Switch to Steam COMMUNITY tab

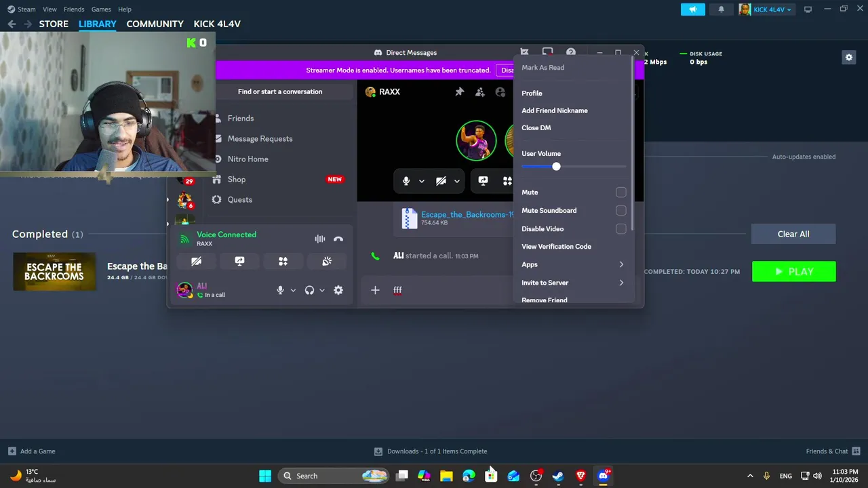pos(155,24)
